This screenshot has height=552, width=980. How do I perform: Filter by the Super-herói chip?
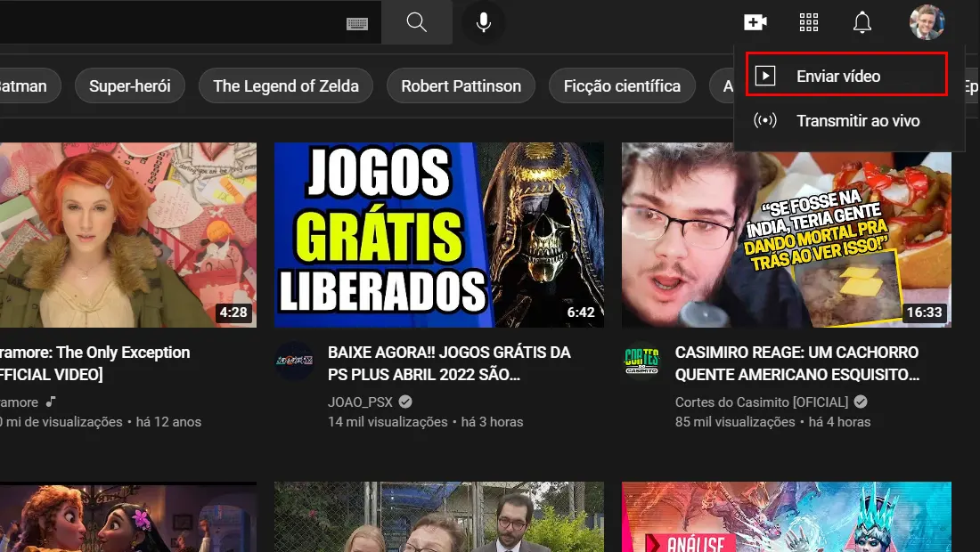pos(130,86)
